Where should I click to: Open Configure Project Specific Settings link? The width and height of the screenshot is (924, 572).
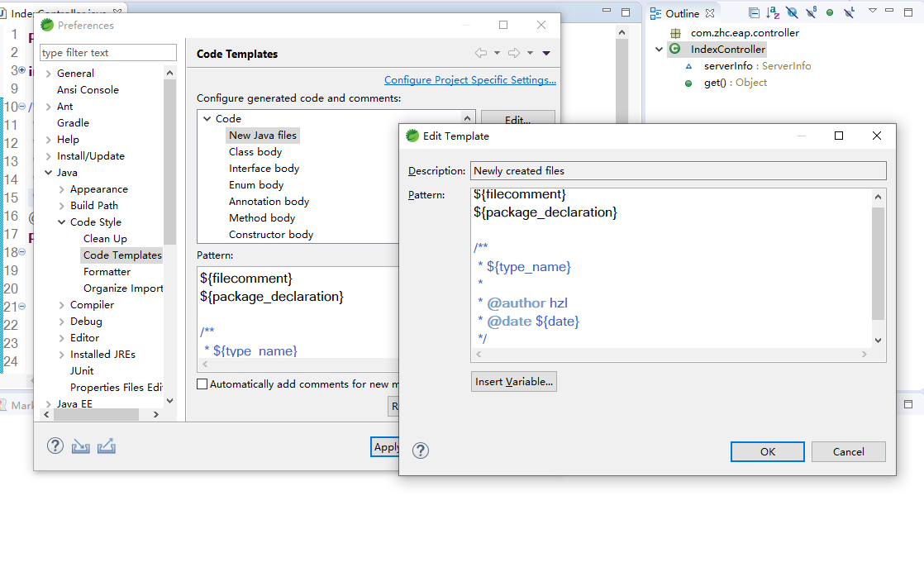click(x=469, y=80)
